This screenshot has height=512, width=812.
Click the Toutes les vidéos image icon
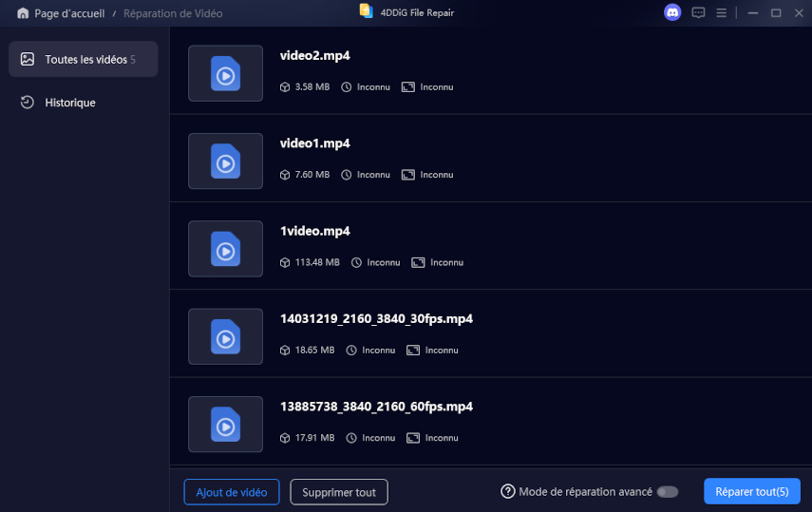28,59
